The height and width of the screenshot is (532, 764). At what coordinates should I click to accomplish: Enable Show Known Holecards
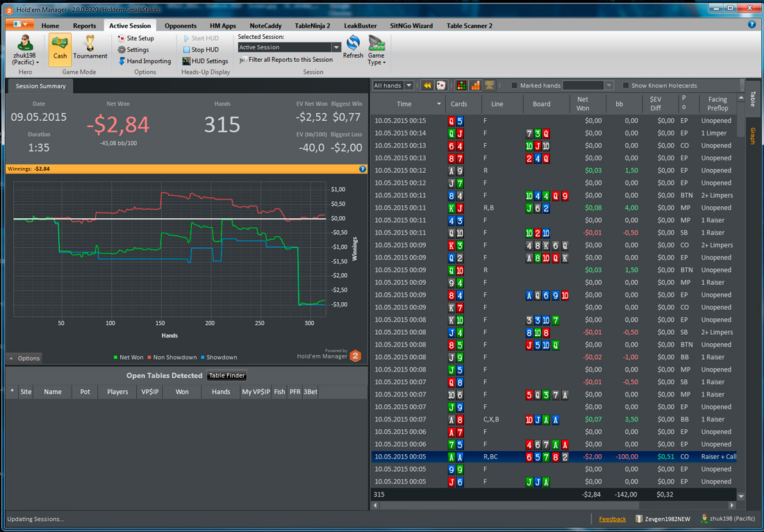coord(626,85)
